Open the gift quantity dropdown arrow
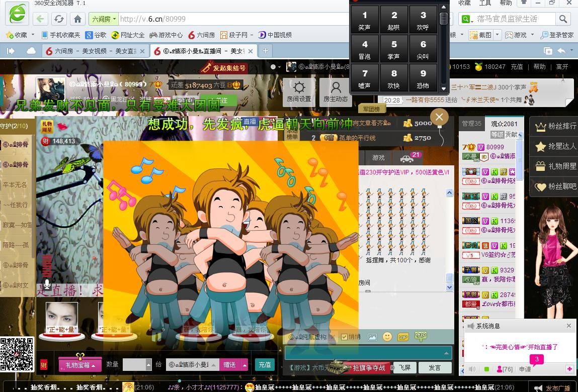This screenshot has width=578, height=392. click(148, 365)
